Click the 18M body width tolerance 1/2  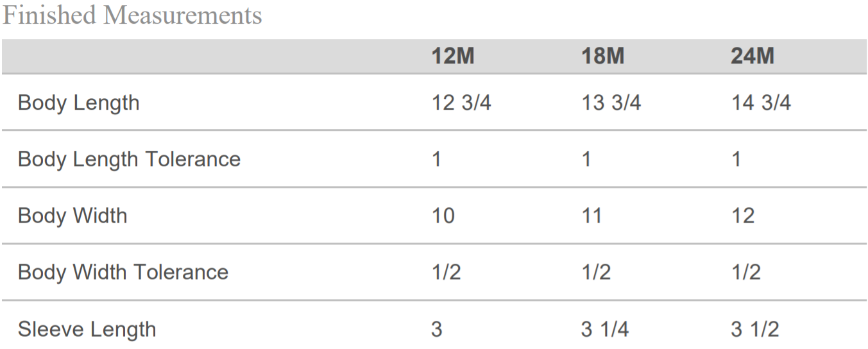pos(596,272)
